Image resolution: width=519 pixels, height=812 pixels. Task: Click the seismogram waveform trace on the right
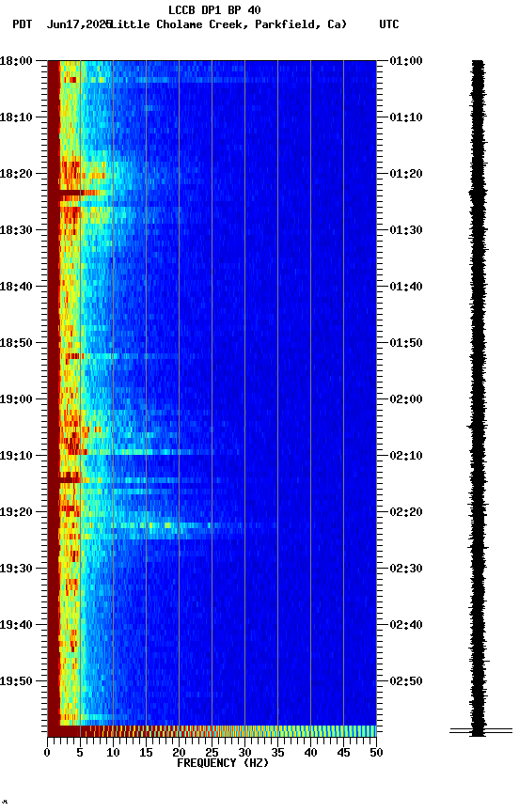point(478,398)
